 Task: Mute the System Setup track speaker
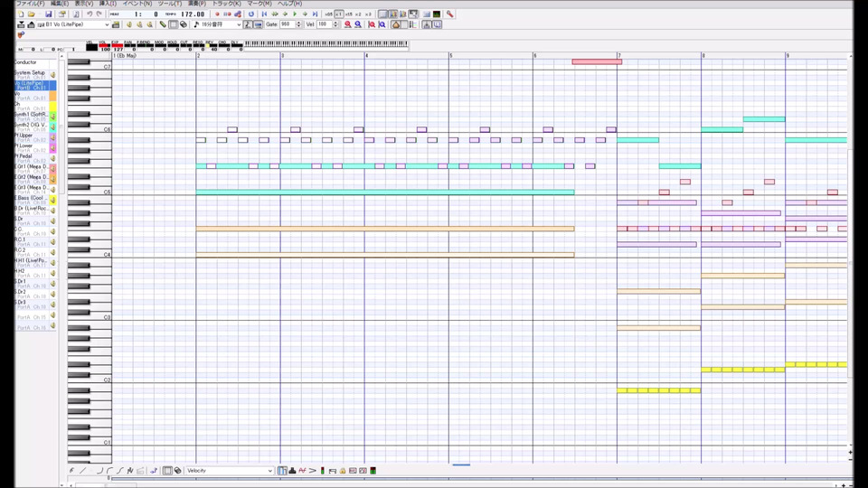click(53, 75)
